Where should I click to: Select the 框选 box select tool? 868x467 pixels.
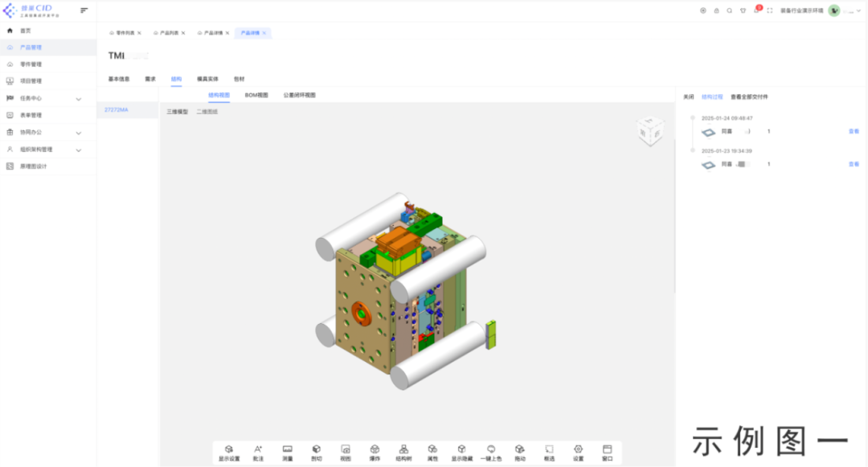tap(549, 453)
